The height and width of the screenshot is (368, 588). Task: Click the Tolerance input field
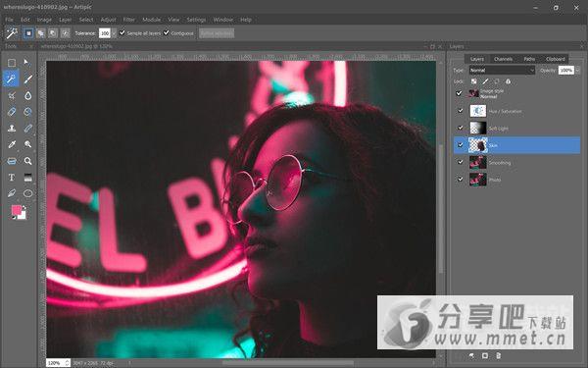pos(105,33)
